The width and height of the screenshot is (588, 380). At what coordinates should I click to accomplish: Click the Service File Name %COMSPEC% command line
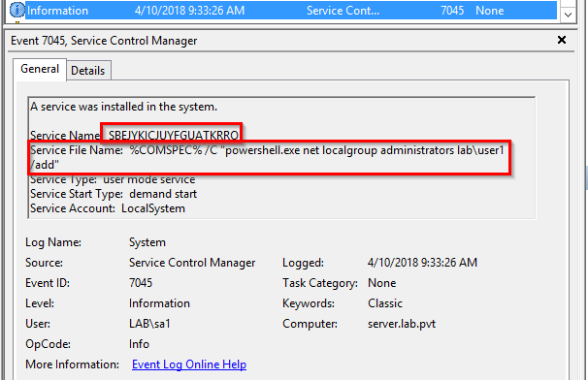click(x=267, y=157)
